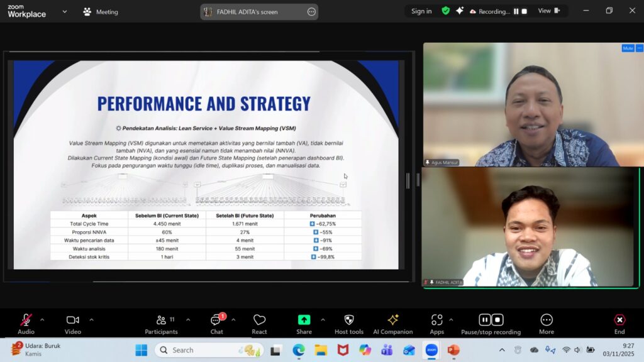
Task: Click the pause/stop recording control
Action: [x=491, y=321]
